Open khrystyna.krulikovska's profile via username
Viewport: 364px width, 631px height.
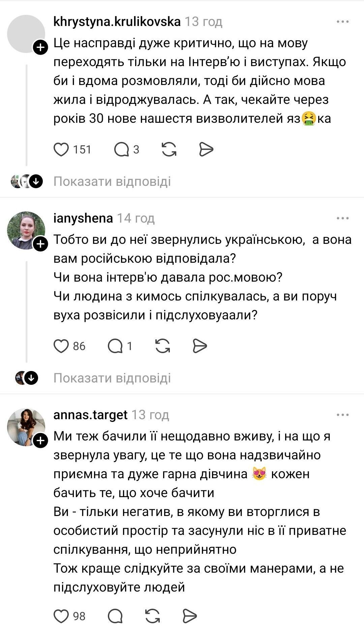[x=117, y=21]
